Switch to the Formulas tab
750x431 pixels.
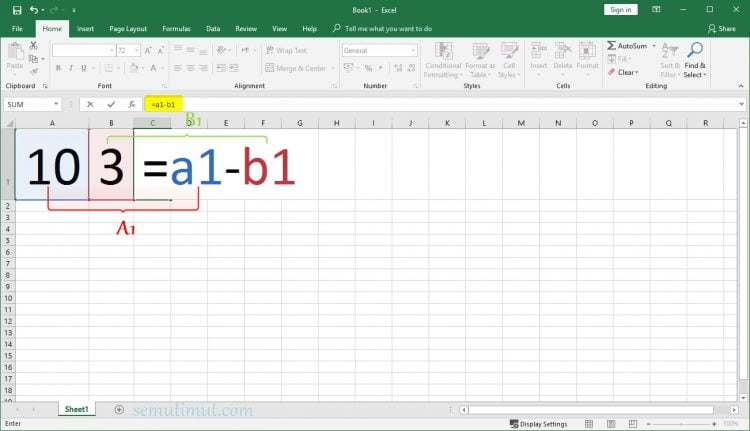pos(176,29)
